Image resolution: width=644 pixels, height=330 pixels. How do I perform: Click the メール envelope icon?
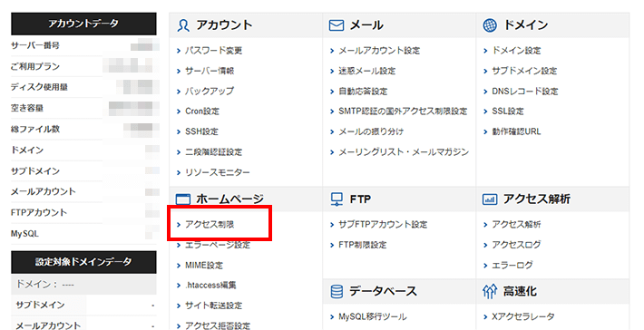coord(337,25)
